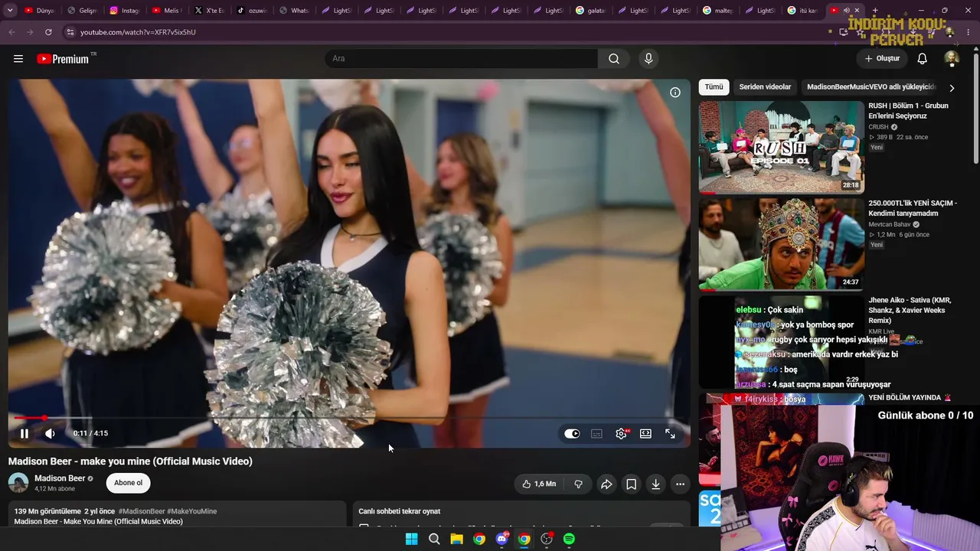The height and width of the screenshot is (551, 980).
Task: Download the video
Action: click(x=655, y=484)
